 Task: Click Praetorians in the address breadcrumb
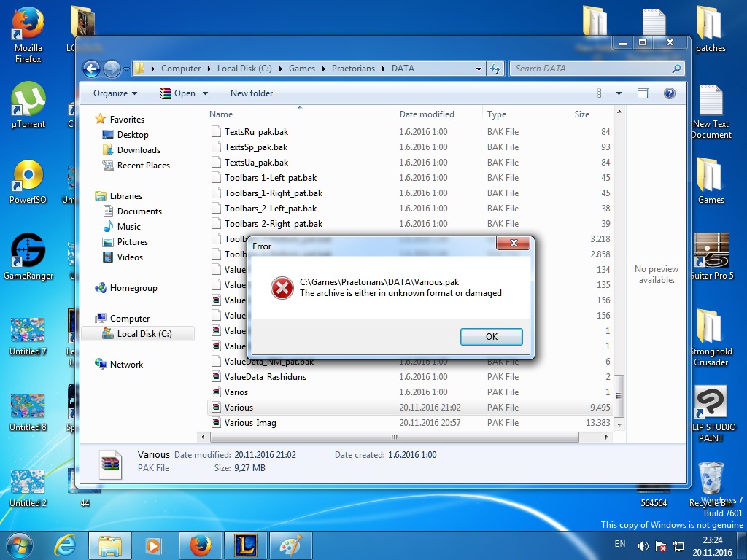[x=353, y=69]
